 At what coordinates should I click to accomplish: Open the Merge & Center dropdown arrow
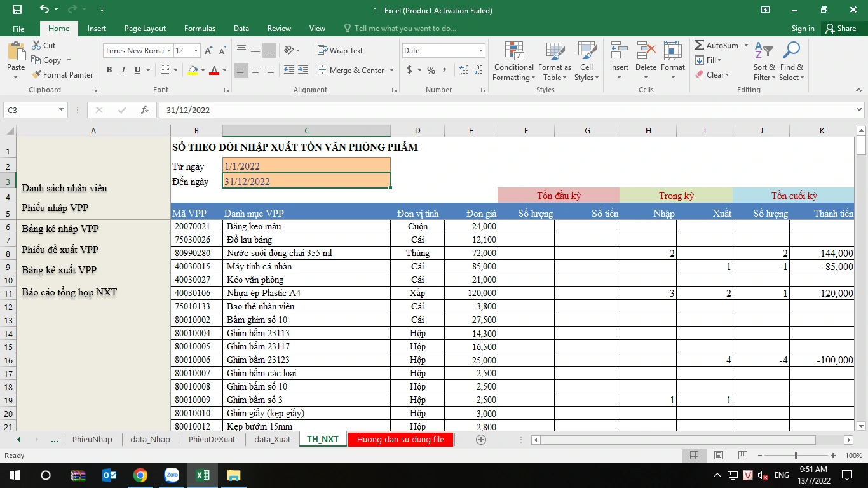click(391, 71)
